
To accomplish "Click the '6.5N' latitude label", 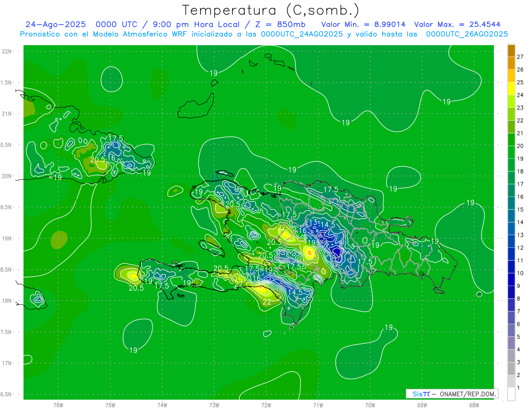I will [x=7, y=395].
